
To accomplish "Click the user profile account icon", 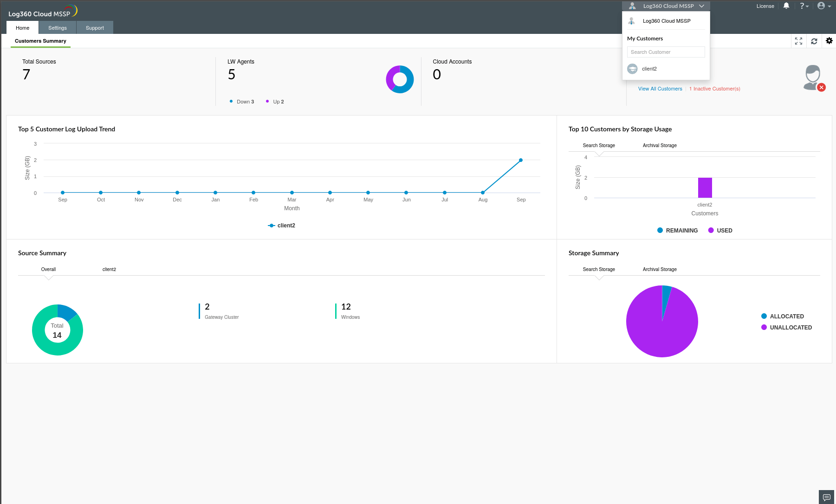I will coord(821,6).
